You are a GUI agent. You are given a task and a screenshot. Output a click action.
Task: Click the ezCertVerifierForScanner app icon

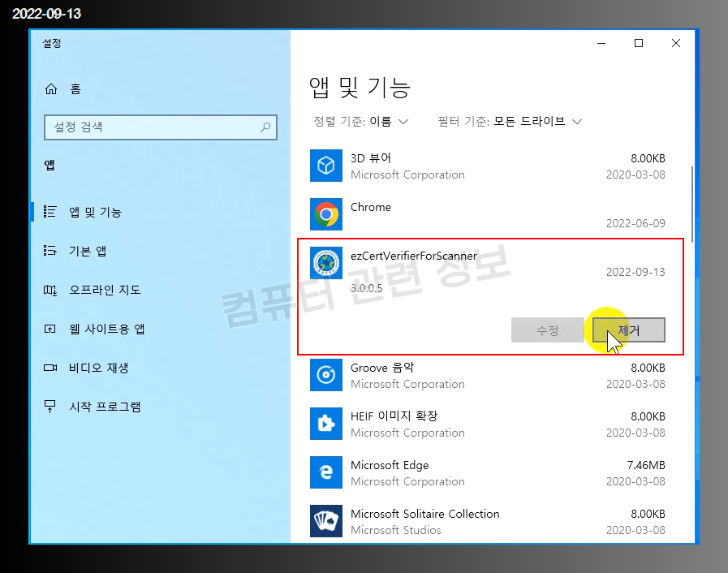pyautogui.click(x=326, y=263)
